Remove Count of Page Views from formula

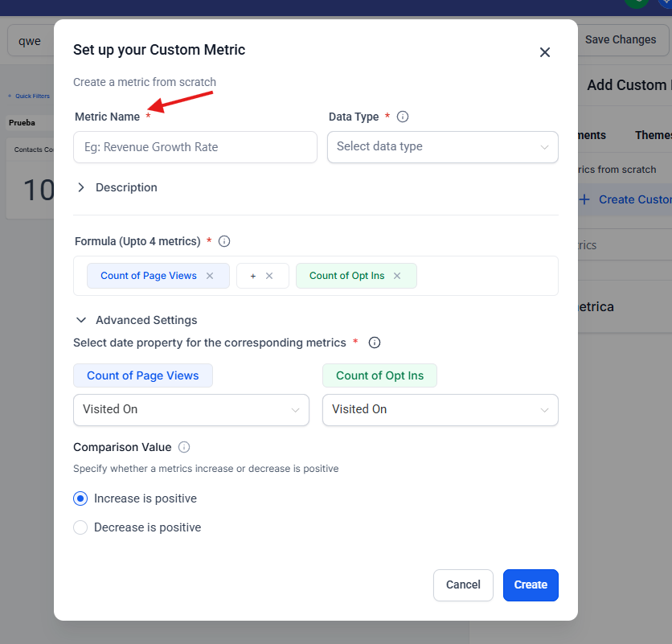click(x=210, y=276)
